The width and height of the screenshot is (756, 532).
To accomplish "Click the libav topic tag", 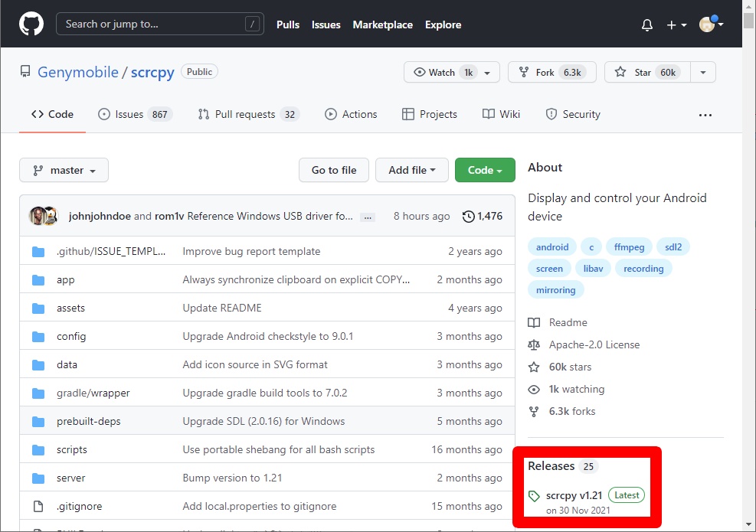I will point(593,269).
